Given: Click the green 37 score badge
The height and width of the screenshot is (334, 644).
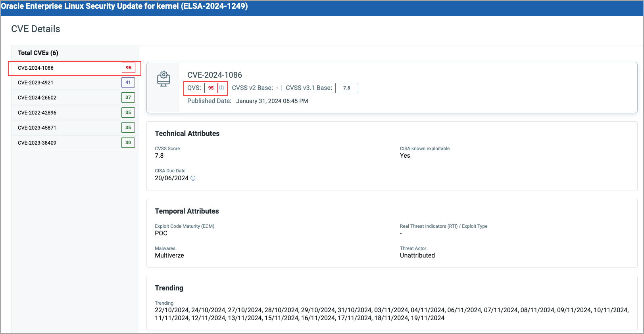Looking at the screenshot, I should click(128, 97).
